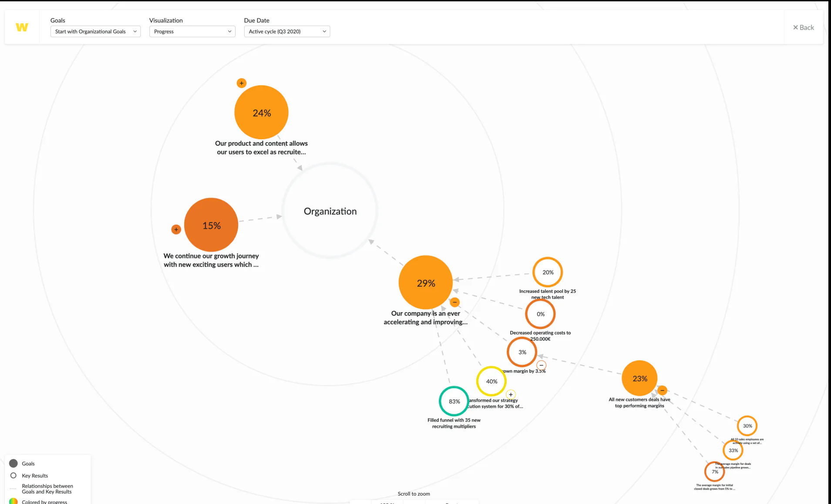Click 'All new customers deals have' label
The width and height of the screenshot is (831, 504).
coord(639,403)
